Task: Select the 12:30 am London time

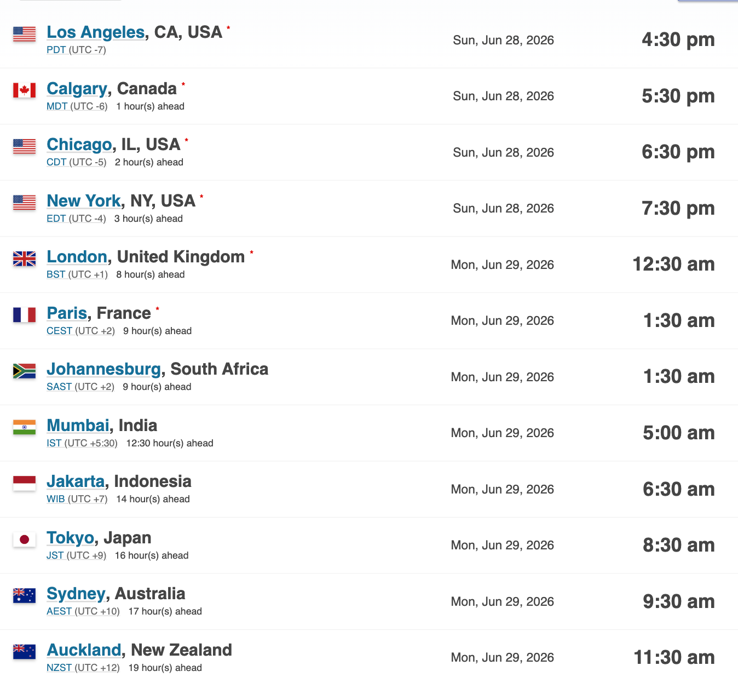Action: click(x=673, y=265)
